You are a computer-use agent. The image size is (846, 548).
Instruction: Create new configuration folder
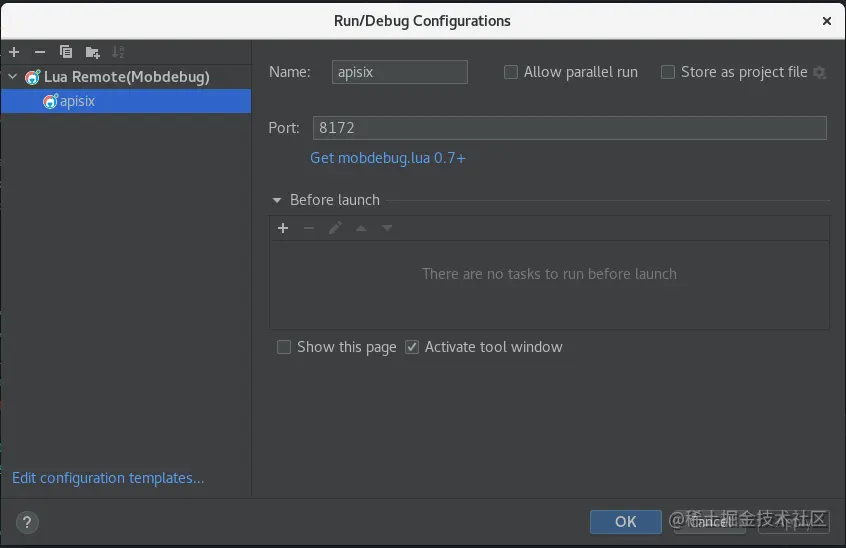pyautogui.click(x=92, y=52)
